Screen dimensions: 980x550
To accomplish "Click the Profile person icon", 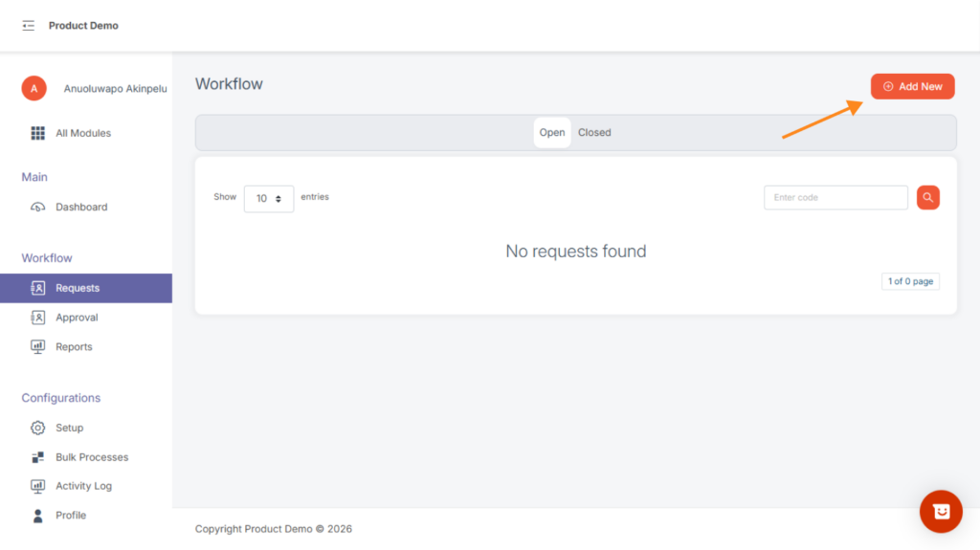I will [x=38, y=516].
